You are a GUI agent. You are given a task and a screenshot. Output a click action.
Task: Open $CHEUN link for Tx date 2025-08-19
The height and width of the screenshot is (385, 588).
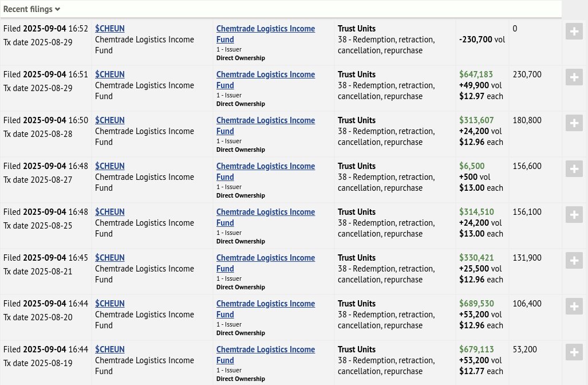(109, 349)
